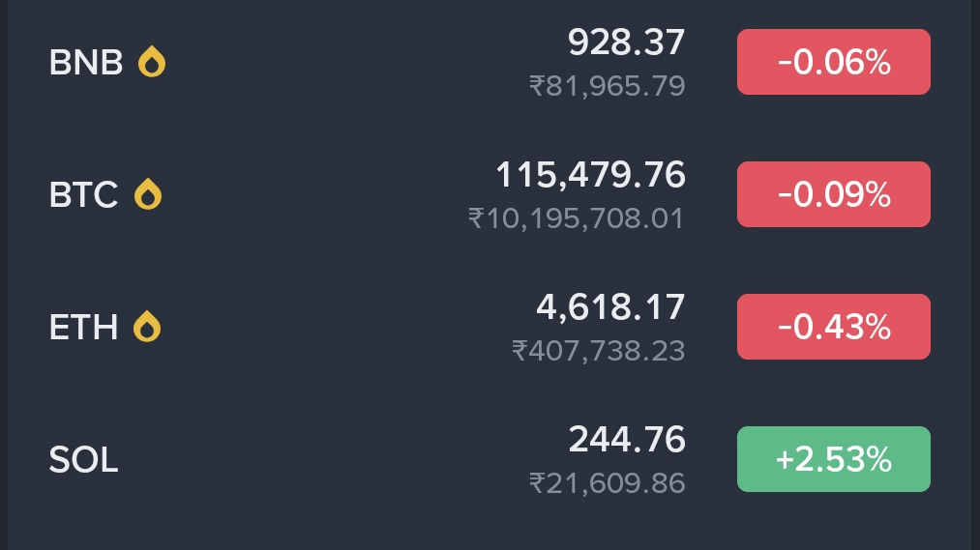Open the BNB coin row
The width and height of the screenshot is (980, 550).
pos(490,62)
